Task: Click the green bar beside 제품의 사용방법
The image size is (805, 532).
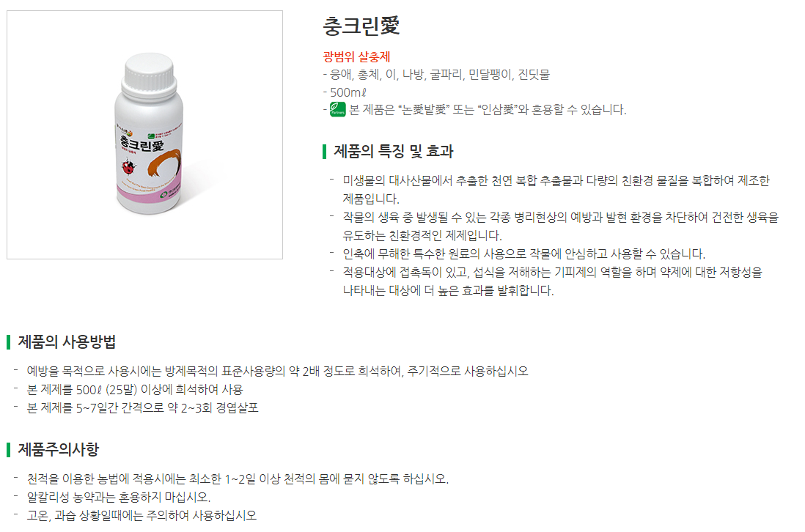Action: (9, 341)
